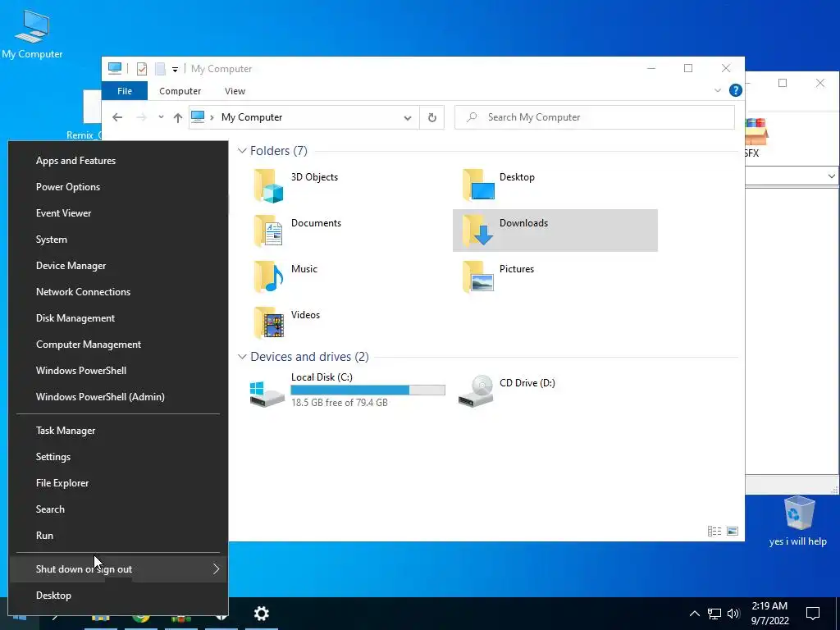Screen dimensions: 840x630
Task: Choose Run from context menu
Action: [x=118, y=536]
